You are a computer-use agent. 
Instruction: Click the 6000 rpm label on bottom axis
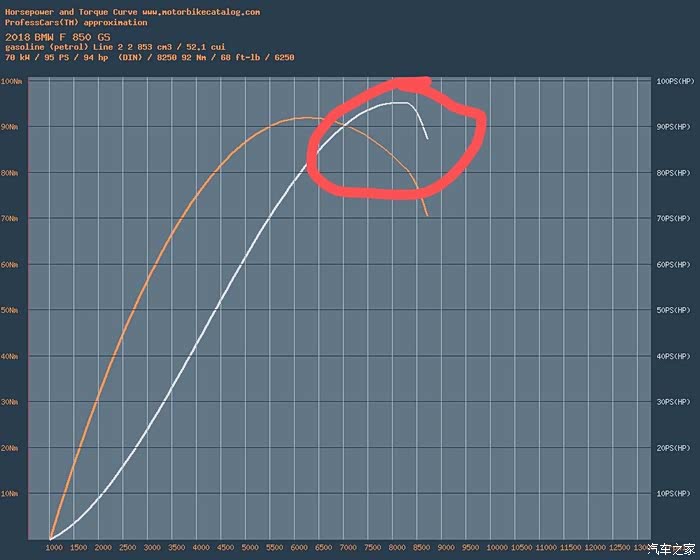point(297,548)
